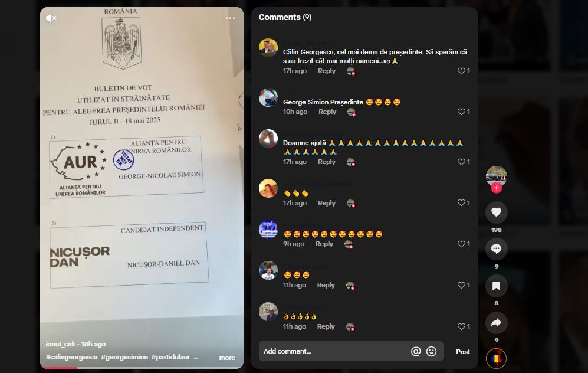Image resolution: width=588 pixels, height=373 pixels.
Task: Unmute the video with the speaker icon
Action: pyautogui.click(x=51, y=18)
